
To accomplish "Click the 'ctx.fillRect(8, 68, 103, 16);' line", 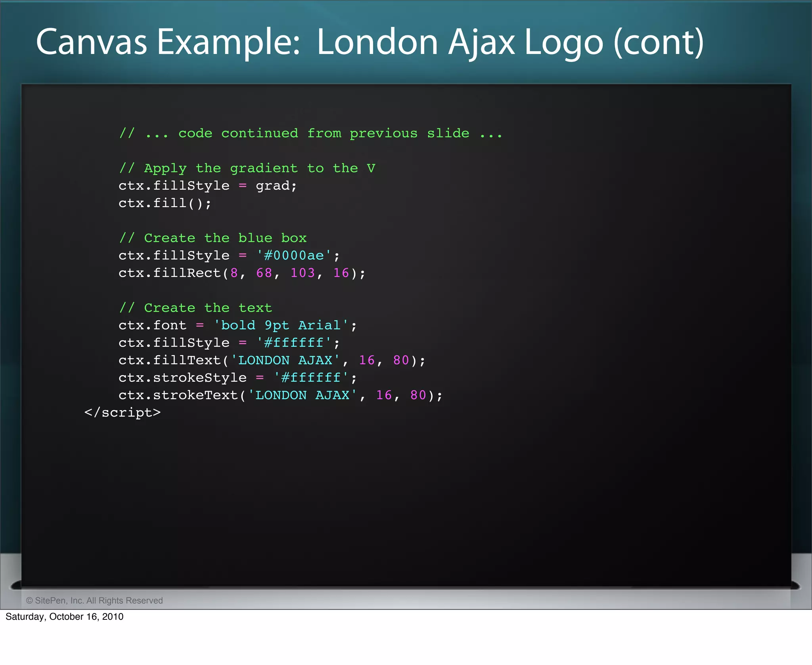I will pyautogui.click(x=241, y=273).
